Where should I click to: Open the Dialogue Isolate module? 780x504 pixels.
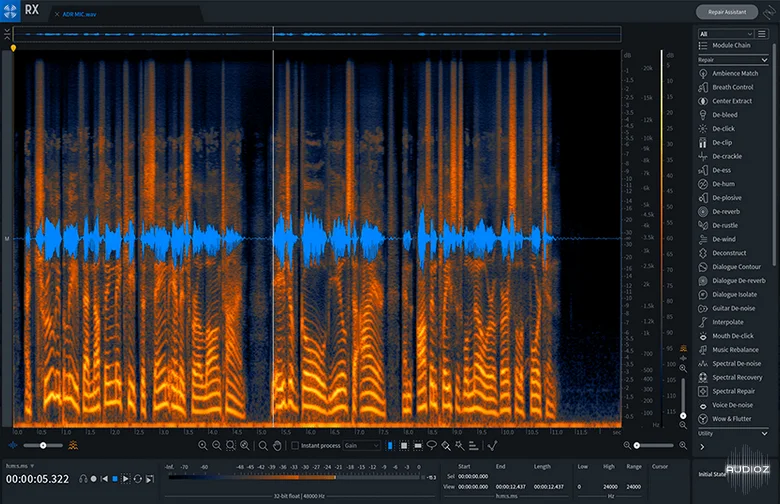pos(728,295)
